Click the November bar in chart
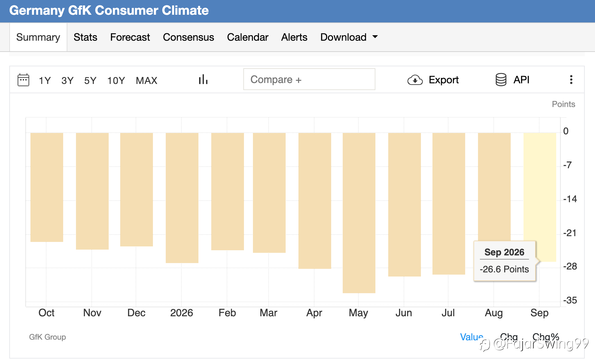The width and height of the screenshot is (595, 364). [92, 191]
